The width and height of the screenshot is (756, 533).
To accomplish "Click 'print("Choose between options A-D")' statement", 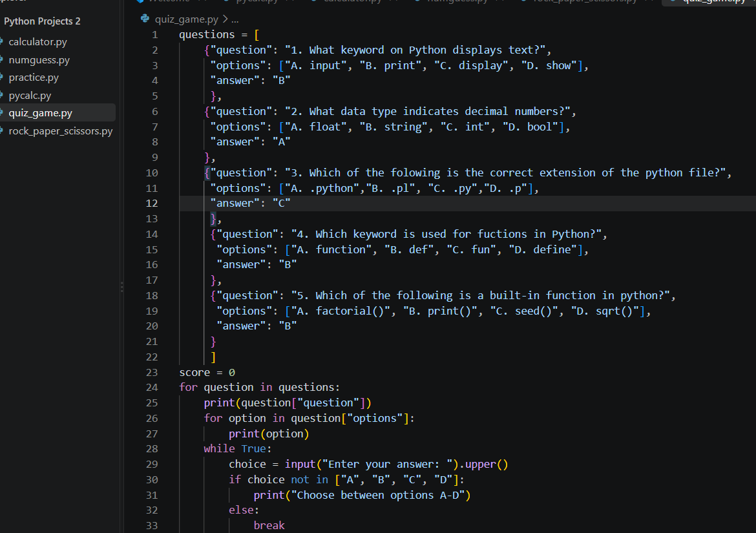I will tap(362, 495).
